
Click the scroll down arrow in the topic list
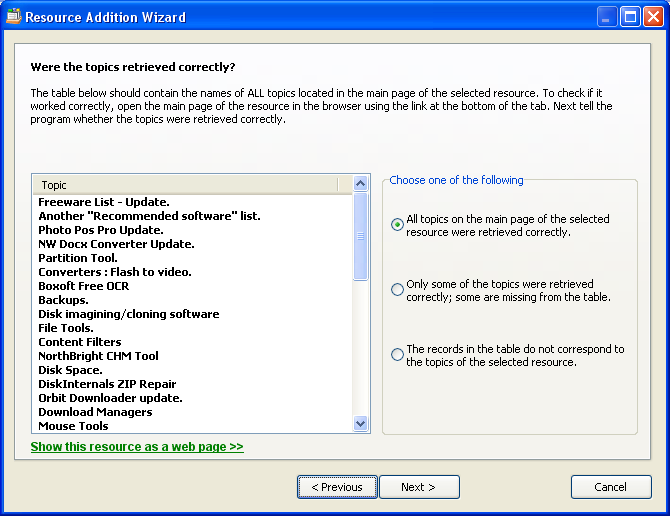coord(361,424)
